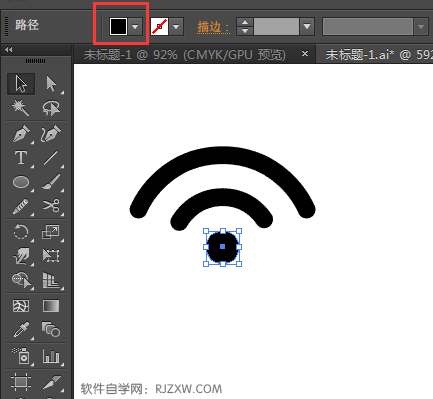This screenshot has width=433, height=399.
Task: Select the Artboard tool
Action: pos(21,382)
